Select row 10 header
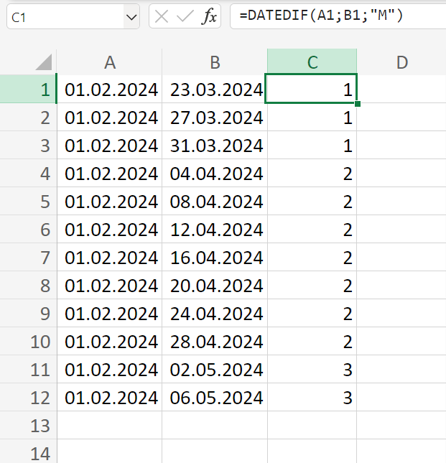Image resolution: width=446 pixels, height=463 pixels. pyautogui.click(x=28, y=341)
